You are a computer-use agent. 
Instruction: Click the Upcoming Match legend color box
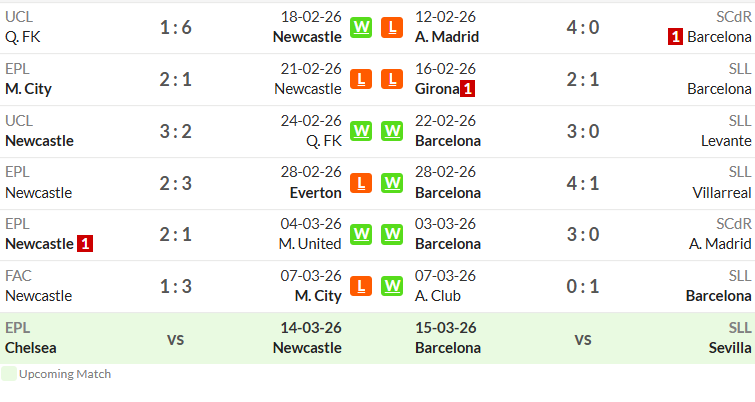(x=9, y=374)
